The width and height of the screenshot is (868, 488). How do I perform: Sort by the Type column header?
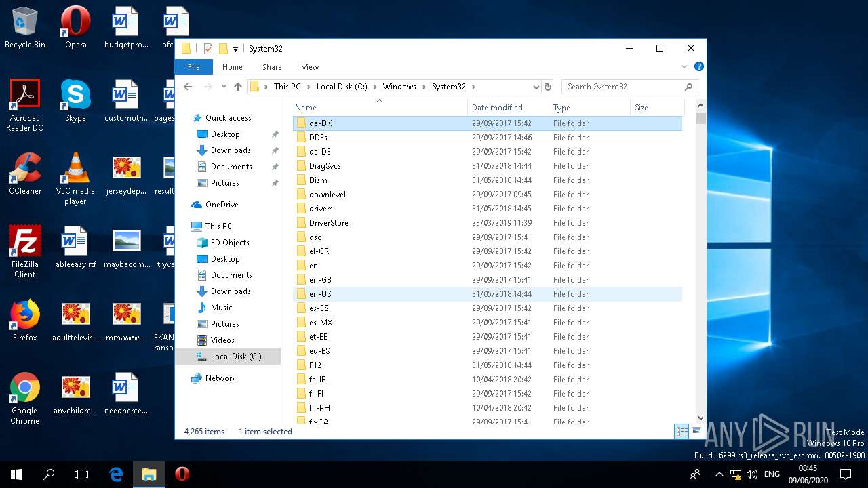(589, 107)
